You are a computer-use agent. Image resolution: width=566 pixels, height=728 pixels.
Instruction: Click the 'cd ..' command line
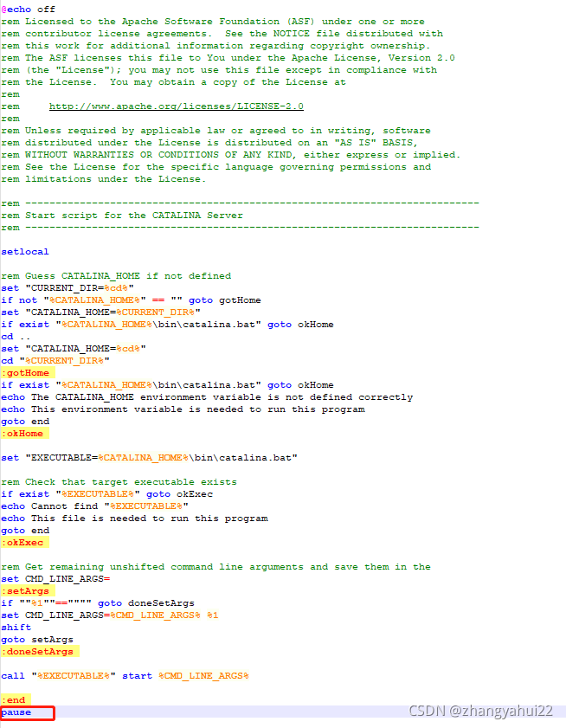click(x=16, y=337)
